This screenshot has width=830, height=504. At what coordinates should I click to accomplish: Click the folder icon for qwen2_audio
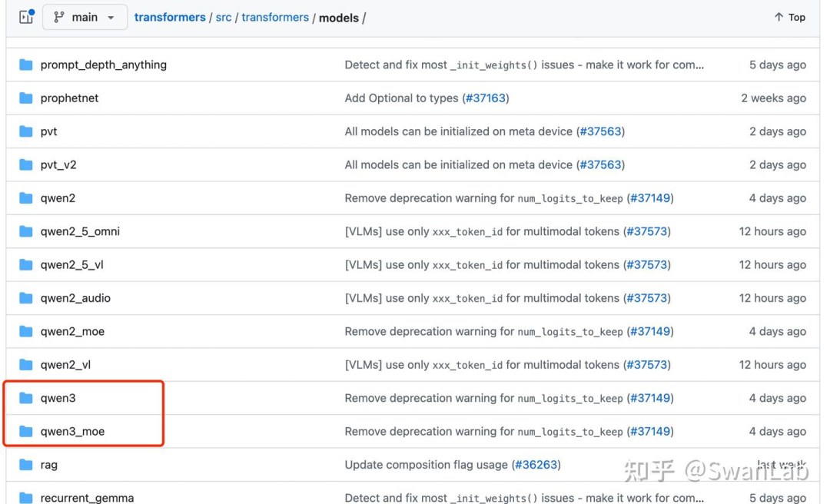point(26,298)
